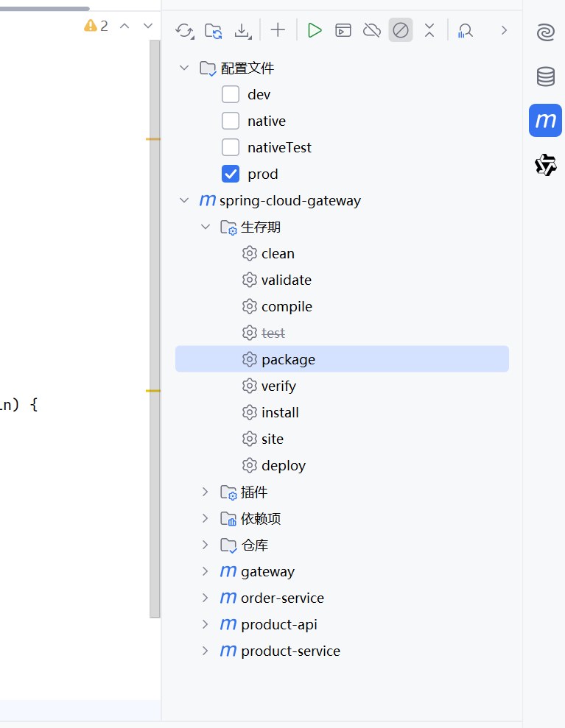Click the 仓库 folder icon
Viewport: 565px width, 728px height.
[x=228, y=545]
